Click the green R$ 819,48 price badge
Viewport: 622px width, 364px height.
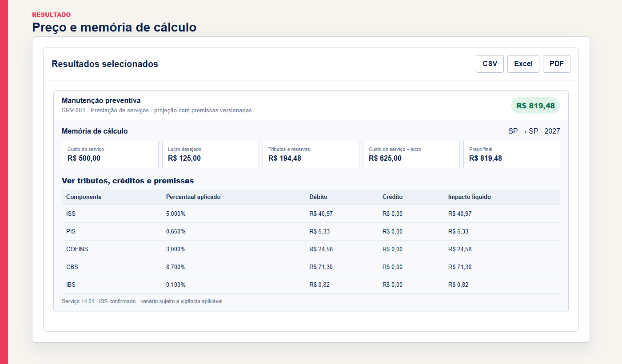[535, 106]
